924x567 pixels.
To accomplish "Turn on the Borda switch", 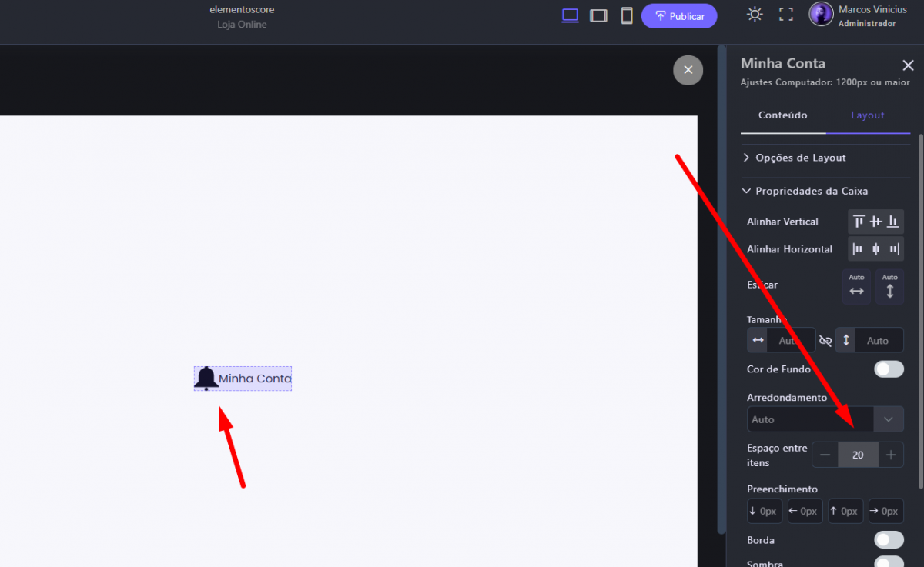I will point(889,540).
